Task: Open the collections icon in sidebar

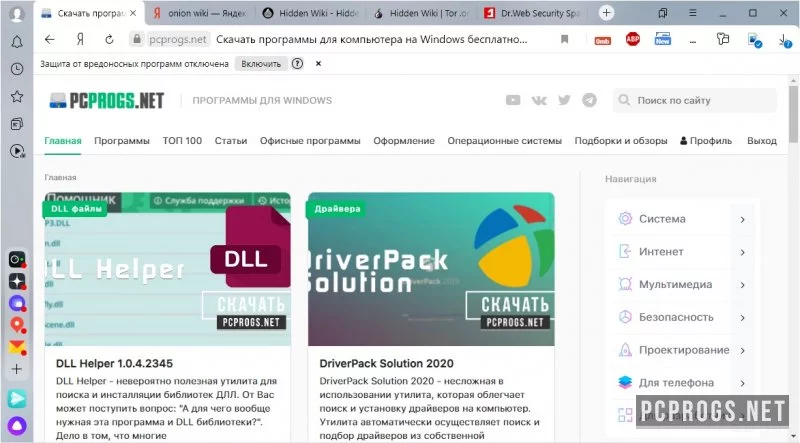Action: pos(17,124)
